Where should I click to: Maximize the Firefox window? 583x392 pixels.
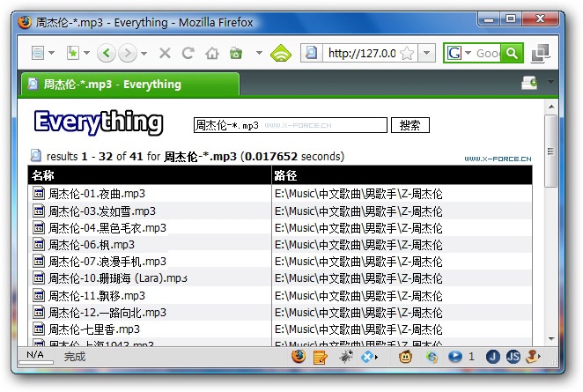tap(512, 18)
